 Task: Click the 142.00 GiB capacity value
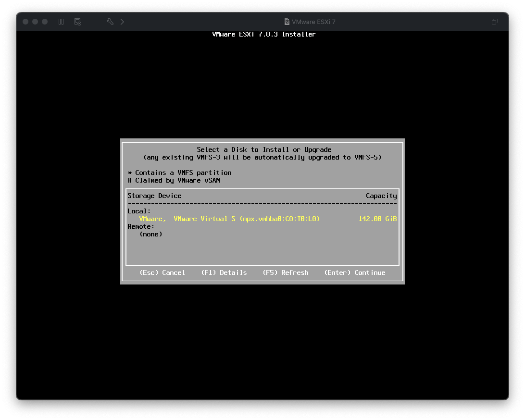(377, 219)
